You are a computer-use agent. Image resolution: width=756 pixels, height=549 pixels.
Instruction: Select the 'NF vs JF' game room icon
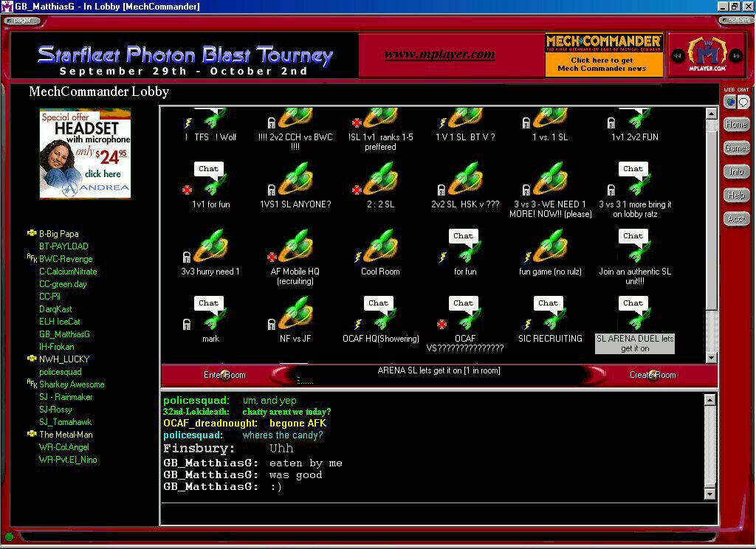[x=295, y=313]
